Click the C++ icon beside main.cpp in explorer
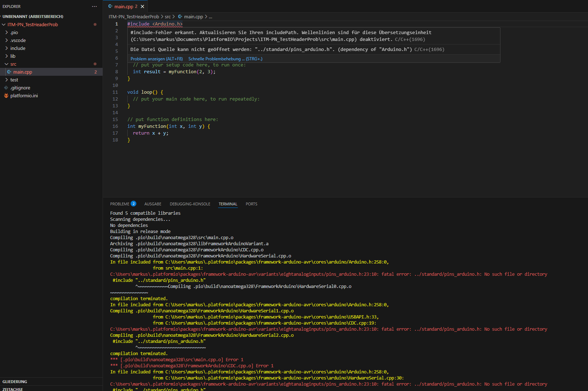This screenshot has height=391, width=588. click(9, 72)
